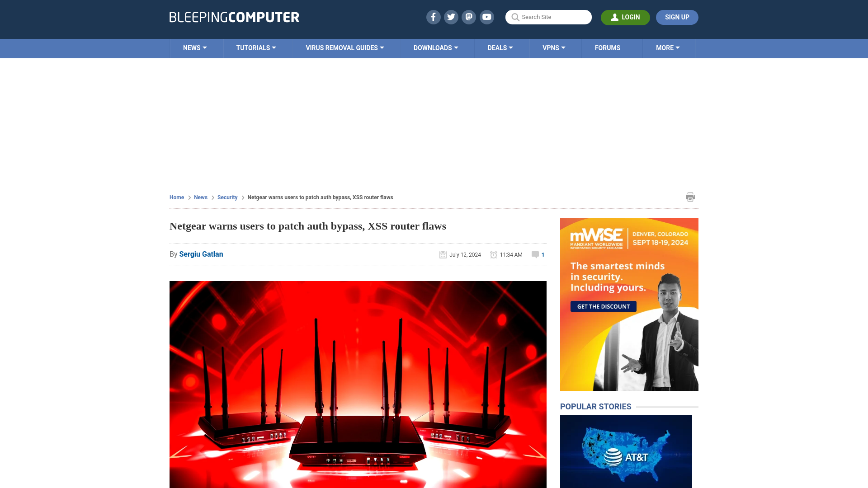Click the FORUMS navigation tab
Screen dimensions: 868x488
607,47
